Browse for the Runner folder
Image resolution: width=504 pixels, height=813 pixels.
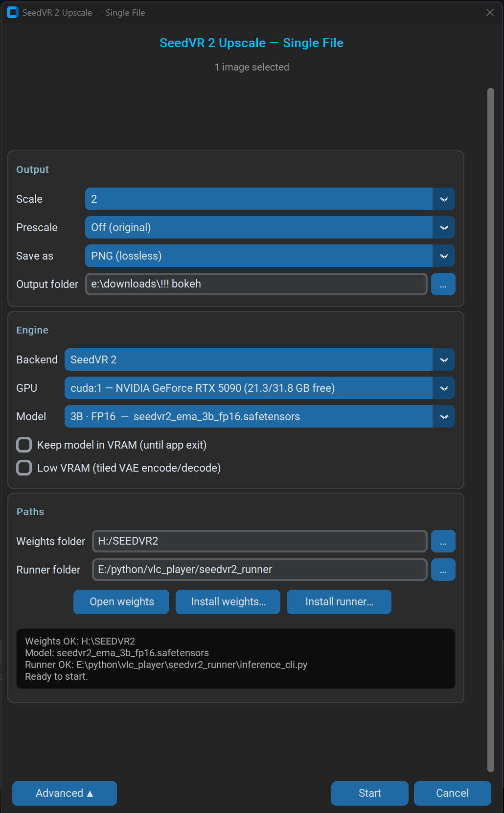pyautogui.click(x=443, y=570)
